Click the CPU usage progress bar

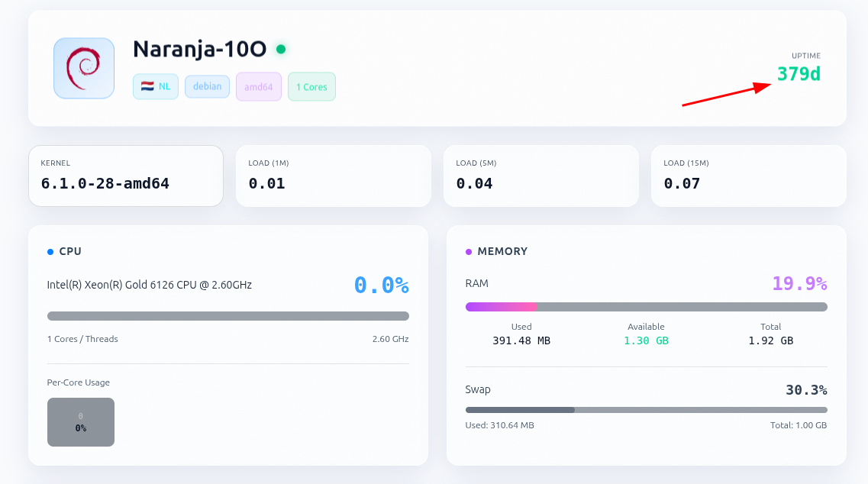coord(227,316)
